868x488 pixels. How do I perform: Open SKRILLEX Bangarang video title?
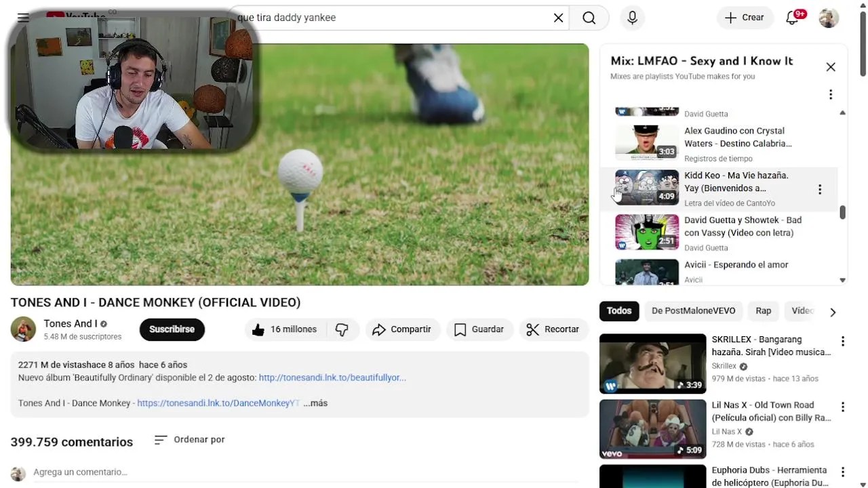pos(771,346)
